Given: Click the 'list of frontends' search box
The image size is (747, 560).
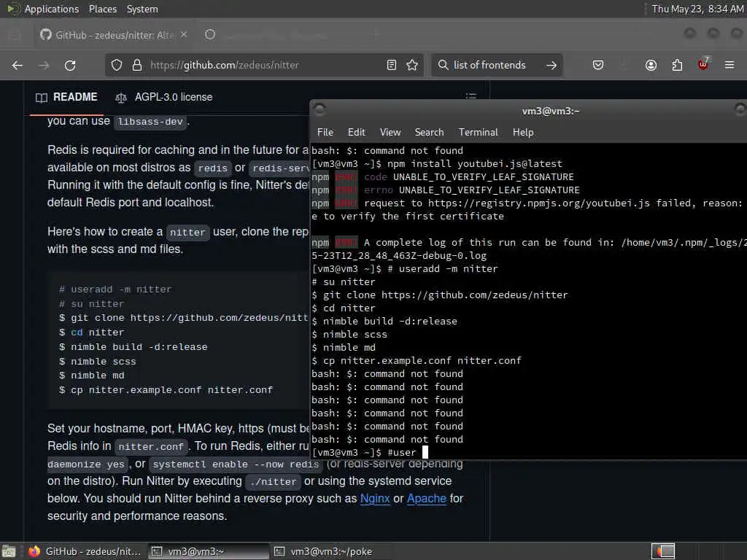Looking at the screenshot, I should coord(495,65).
